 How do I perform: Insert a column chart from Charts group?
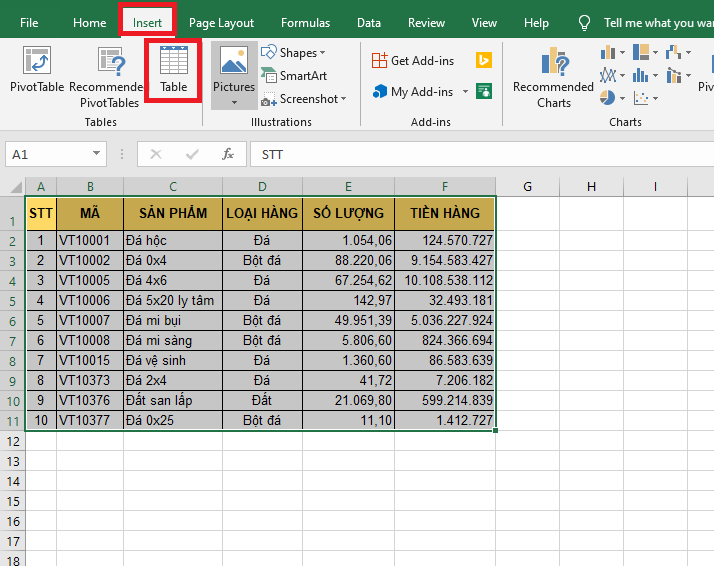608,52
